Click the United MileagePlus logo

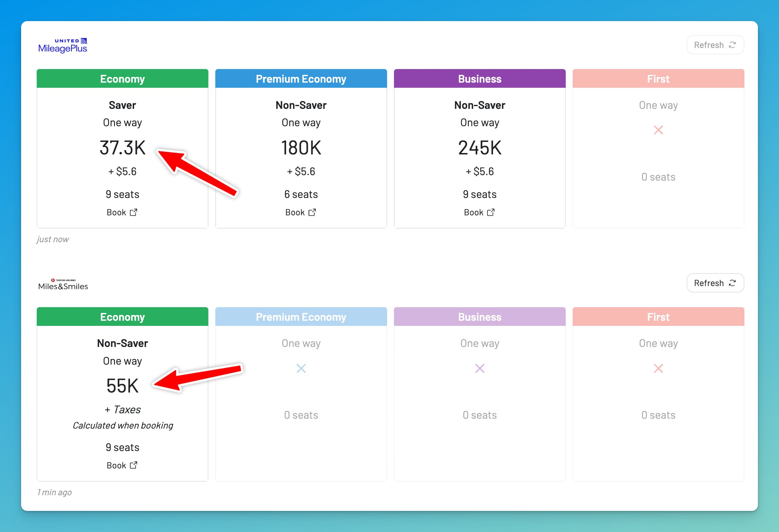click(63, 45)
